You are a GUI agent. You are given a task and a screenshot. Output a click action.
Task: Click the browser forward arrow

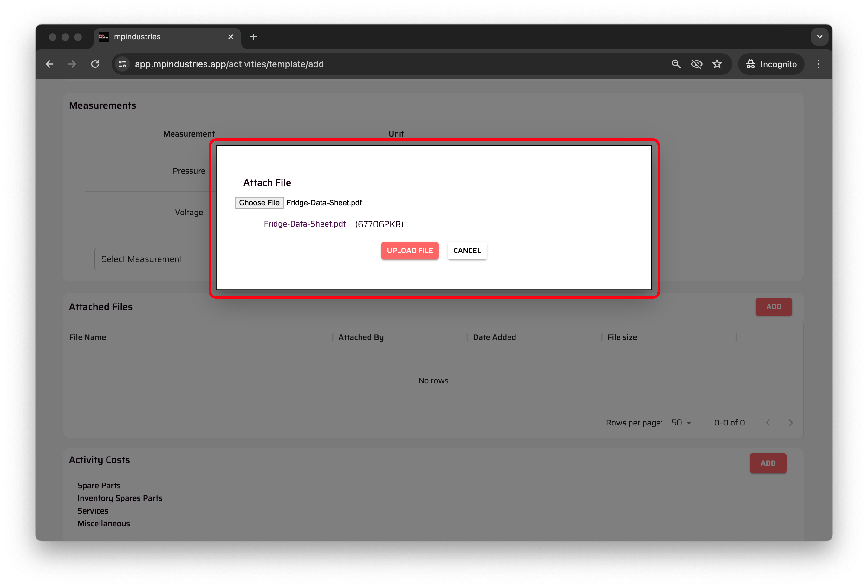coord(72,64)
